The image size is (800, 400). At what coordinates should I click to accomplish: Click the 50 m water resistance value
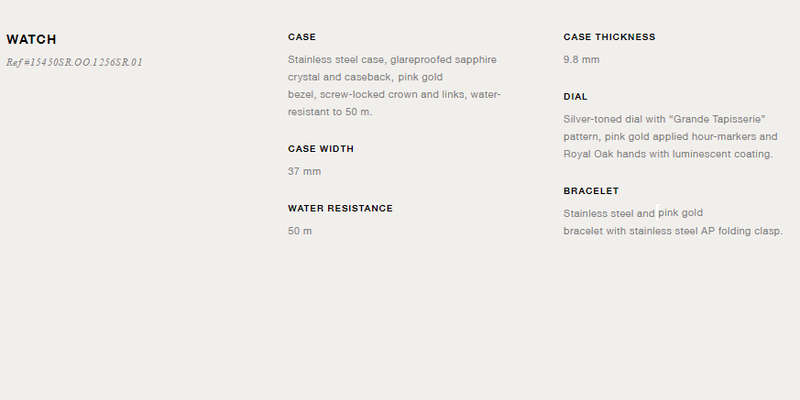point(300,231)
